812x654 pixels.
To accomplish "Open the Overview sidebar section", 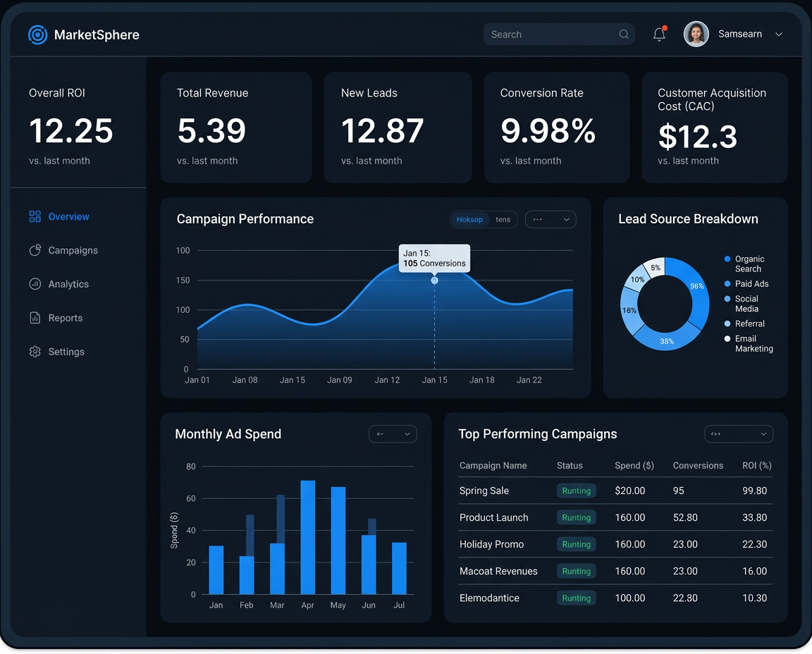I will [x=68, y=216].
